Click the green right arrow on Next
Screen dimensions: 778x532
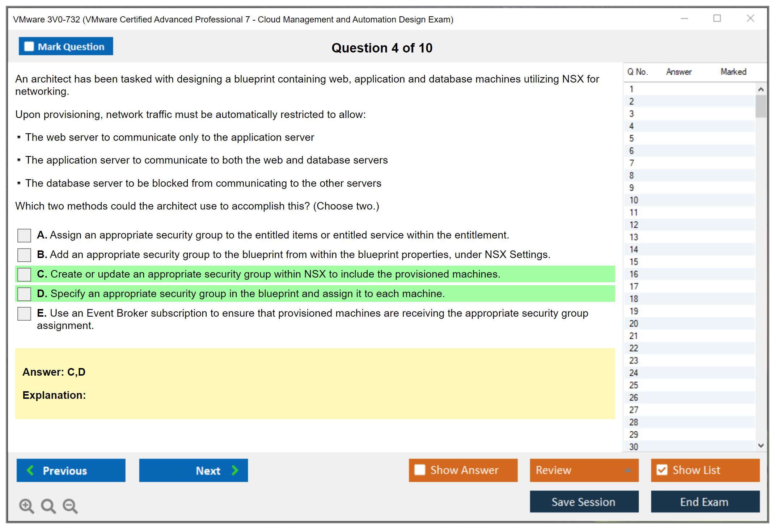[235, 470]
